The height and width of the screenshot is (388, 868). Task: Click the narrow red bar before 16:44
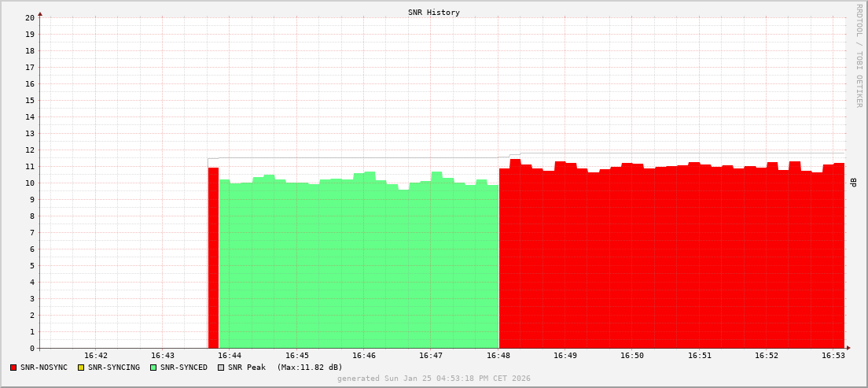pyautogui.click(x=213, y=260)
